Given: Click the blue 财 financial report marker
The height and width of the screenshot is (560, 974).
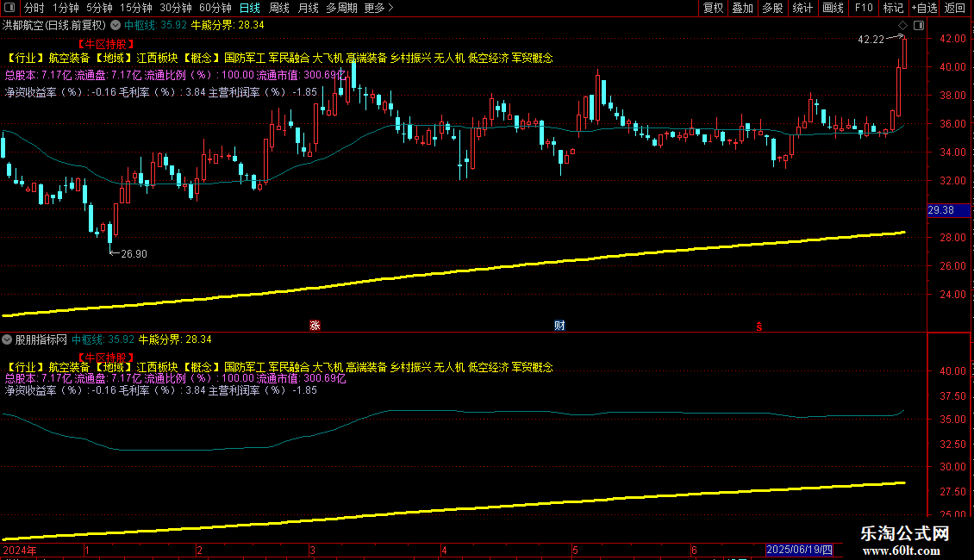Looking at the screenshot, I should (x=559, y=326).
